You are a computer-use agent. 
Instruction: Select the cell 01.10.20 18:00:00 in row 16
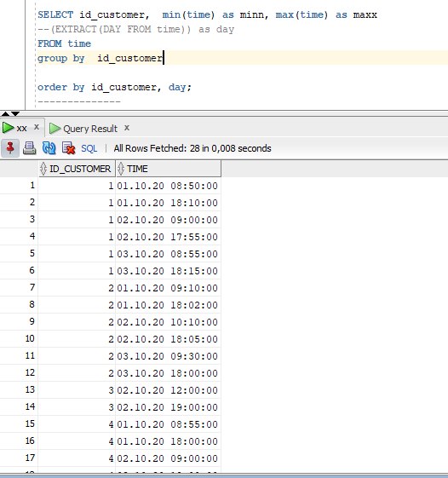tap(168, 441)
